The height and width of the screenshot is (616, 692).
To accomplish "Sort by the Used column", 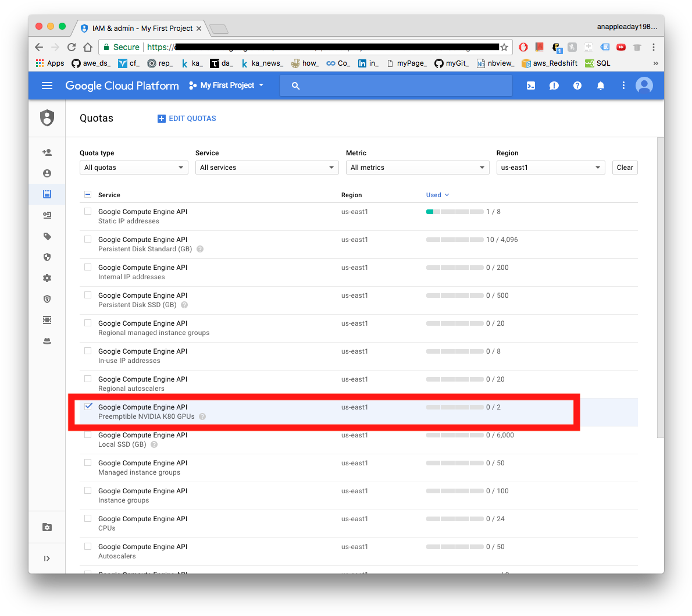I will pos(437,195).
